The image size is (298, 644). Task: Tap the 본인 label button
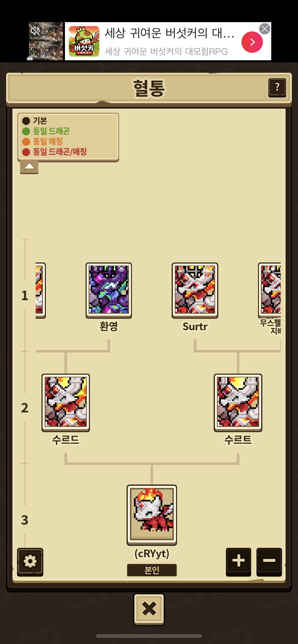coord(152,570)
